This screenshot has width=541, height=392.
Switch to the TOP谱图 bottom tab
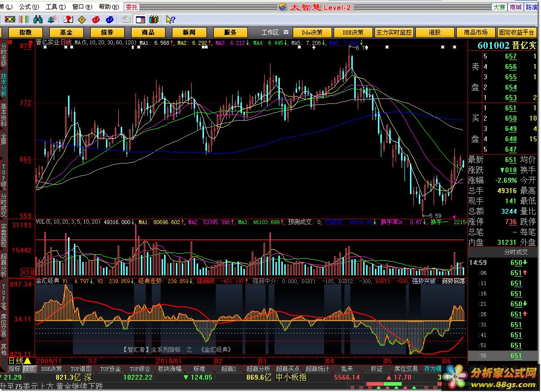pyautogui.click(x=81, y=369)
